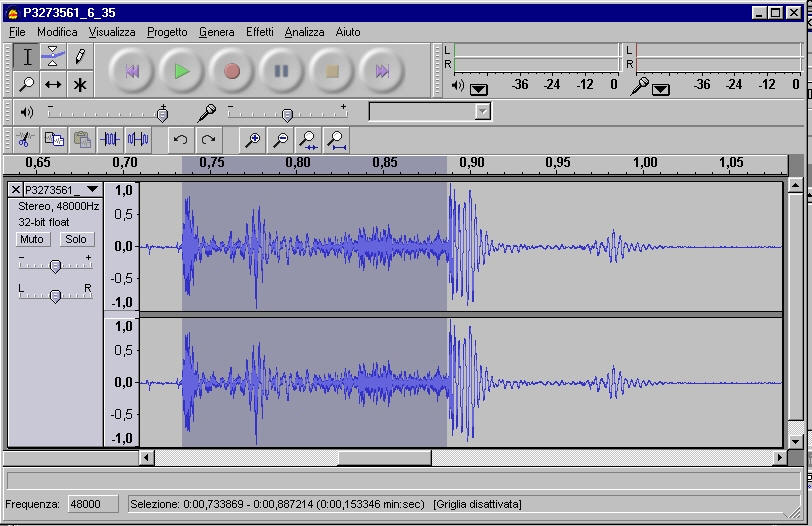
Task: Close the P3273561_ track with X
Action: (x=16, y=189)
